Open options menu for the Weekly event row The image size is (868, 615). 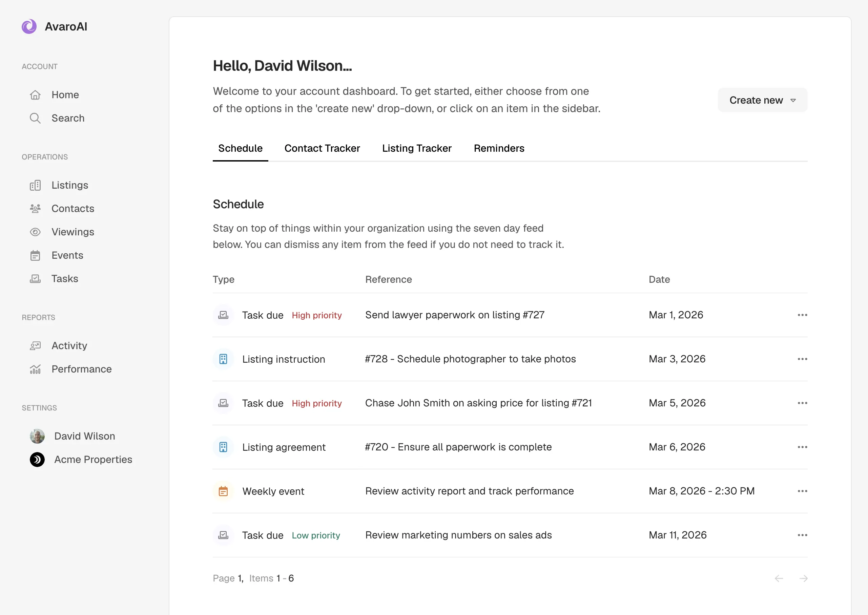[x=802, y=491]
